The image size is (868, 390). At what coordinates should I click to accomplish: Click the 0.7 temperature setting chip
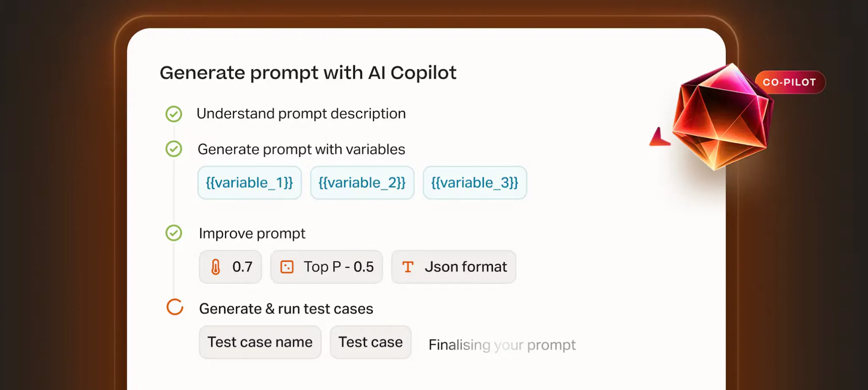pyautogui.click(x=231, y=267)
